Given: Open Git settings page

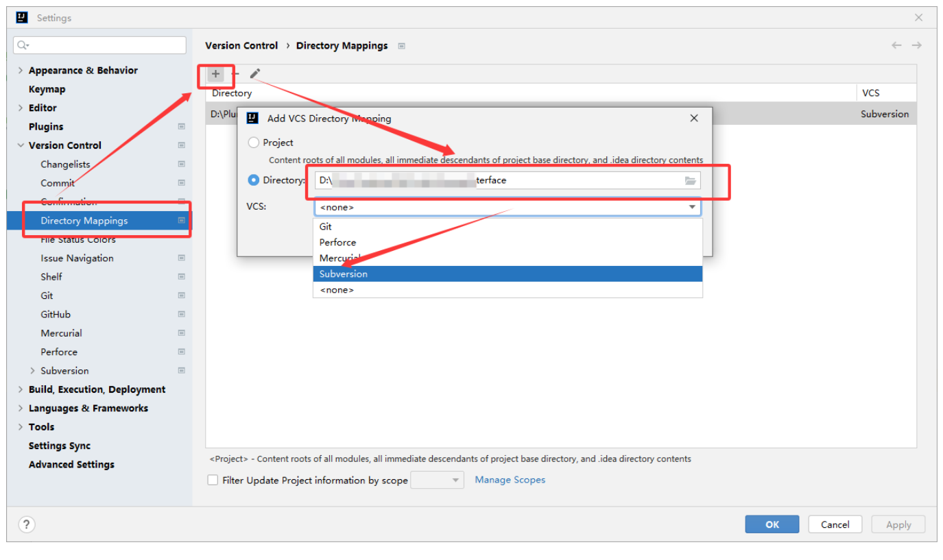Looking at the screenshot, I should tap(47, 296).
